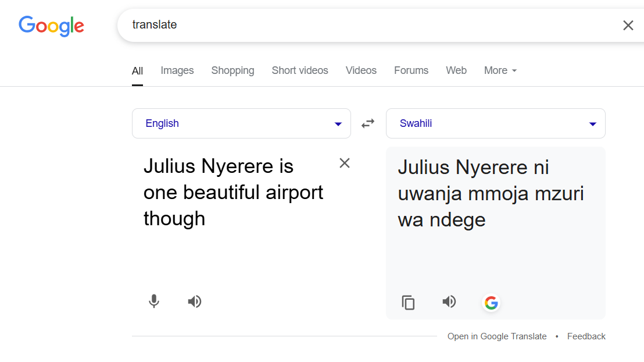Viewport: 644px width, 362px height.
Task: Clear the source text with the X
Action: [x=344, y=163]
